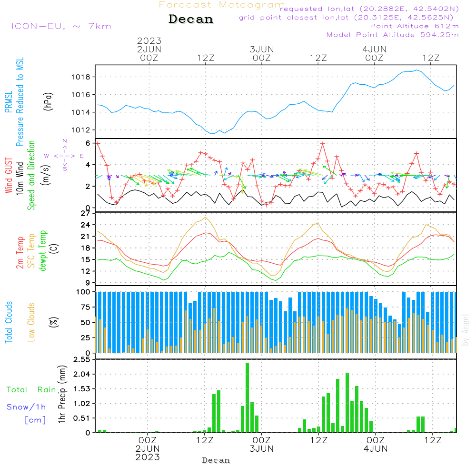
Task: Click the '00Z 3JUN' bottom axis label
Action: click(x=262, y=445)
